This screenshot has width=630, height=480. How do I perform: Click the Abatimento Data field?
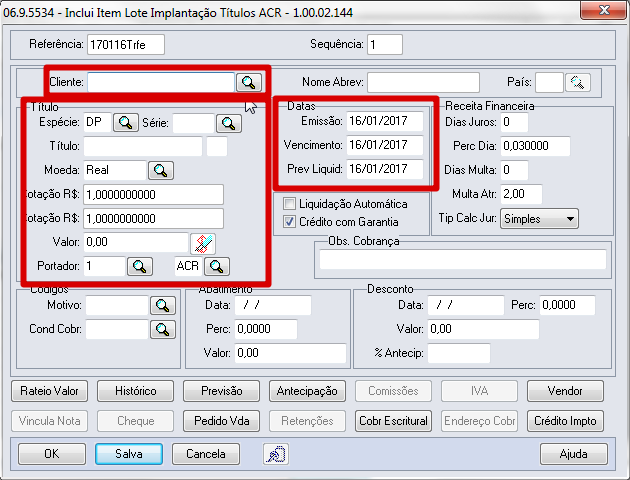coord(273,305)
